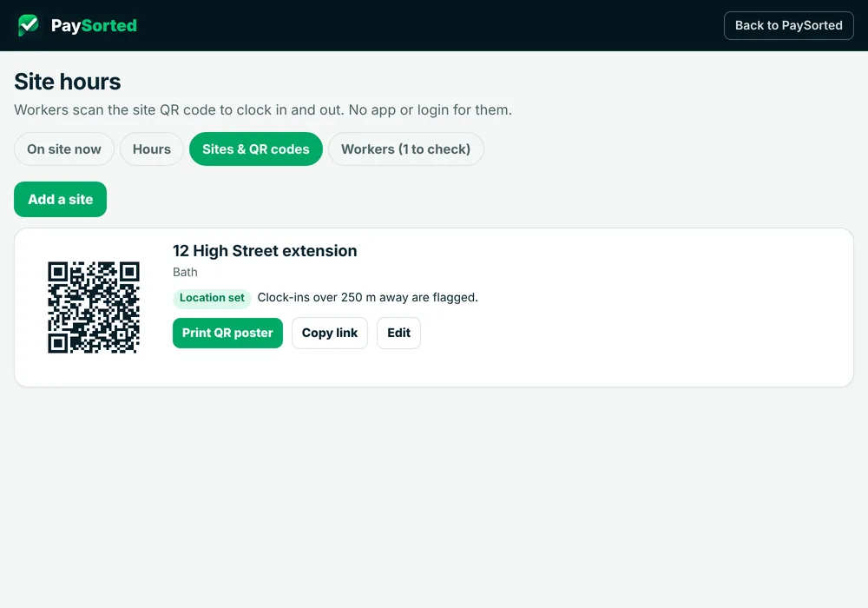Click the Location set badge
Viewport: 868px width, 608px height.
[x=212, y=298]
